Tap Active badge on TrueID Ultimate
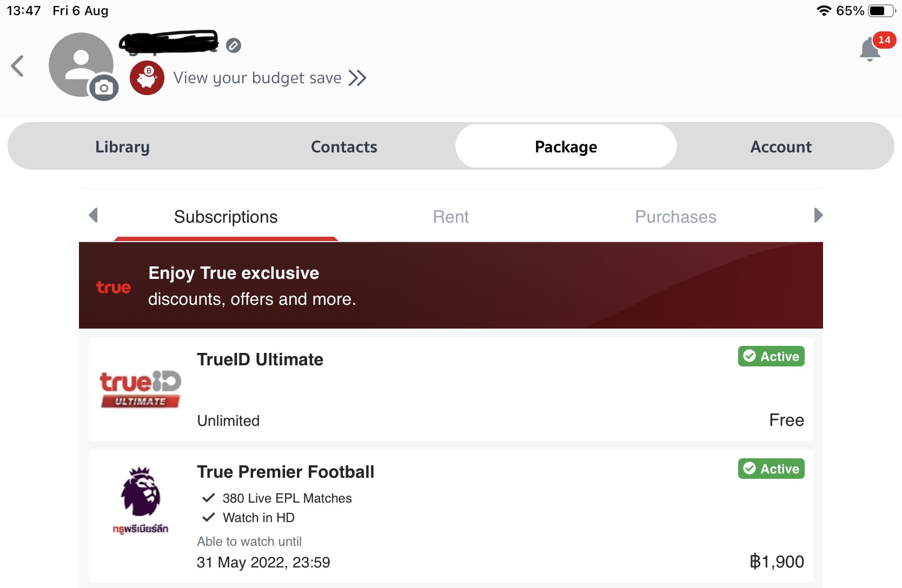 click(x=771, y=356)
